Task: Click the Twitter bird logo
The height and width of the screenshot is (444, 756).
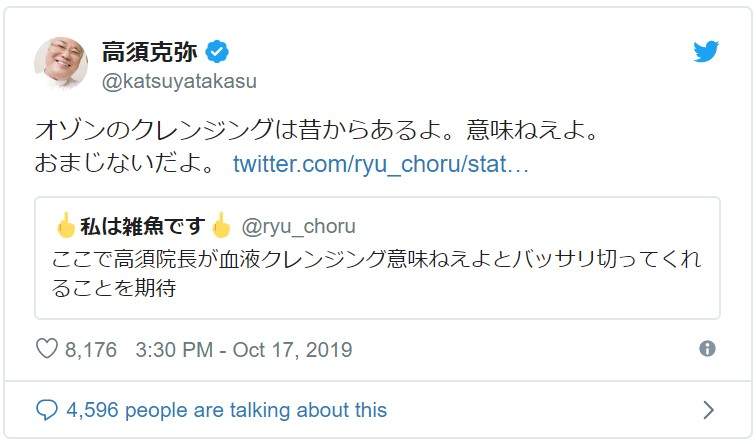Action: tap(706, 52)
